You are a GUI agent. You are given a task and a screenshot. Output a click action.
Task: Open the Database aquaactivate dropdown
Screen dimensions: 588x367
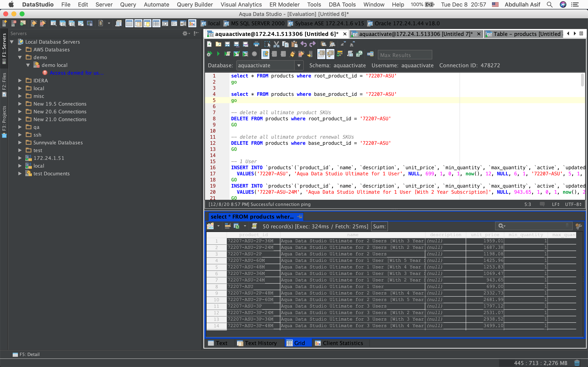299,65
